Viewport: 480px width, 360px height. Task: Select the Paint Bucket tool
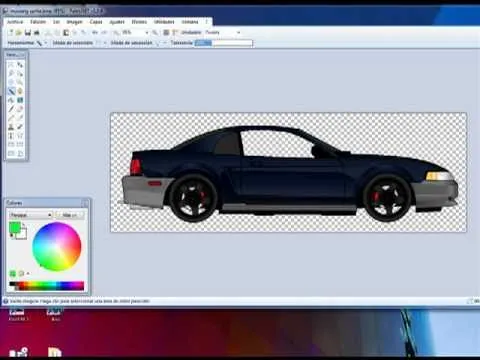click(11, 100)
